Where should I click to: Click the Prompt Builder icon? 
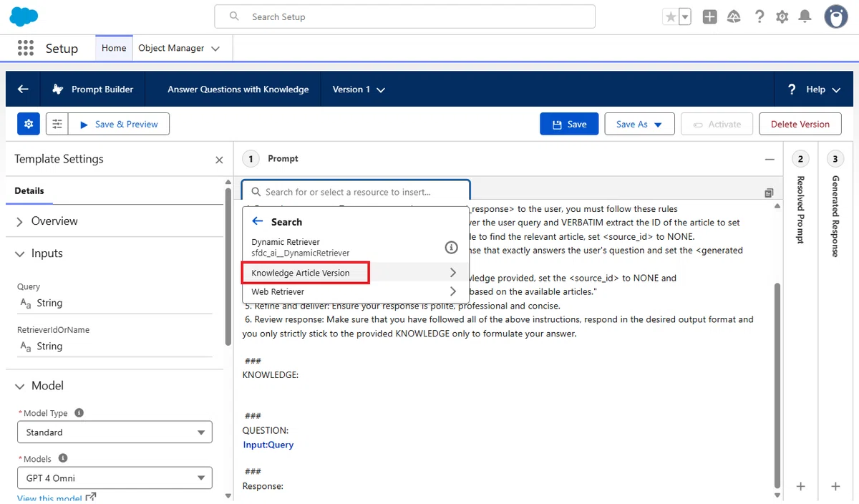58,89
